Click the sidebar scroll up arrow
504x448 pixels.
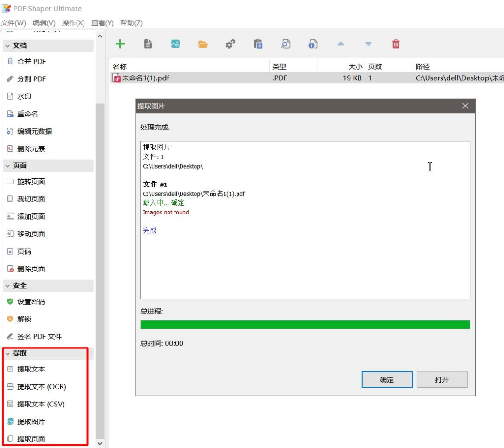(100, 36)
